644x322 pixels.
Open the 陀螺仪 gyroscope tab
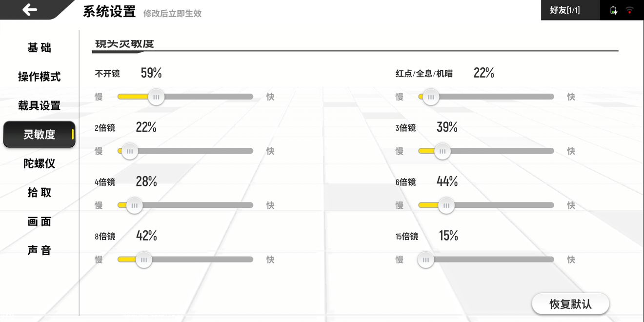(x=40, y=163)
